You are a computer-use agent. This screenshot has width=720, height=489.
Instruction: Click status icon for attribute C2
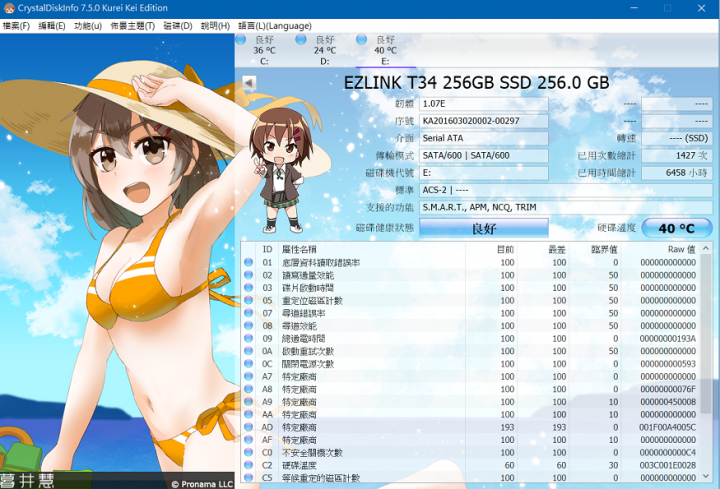(248, 465)
